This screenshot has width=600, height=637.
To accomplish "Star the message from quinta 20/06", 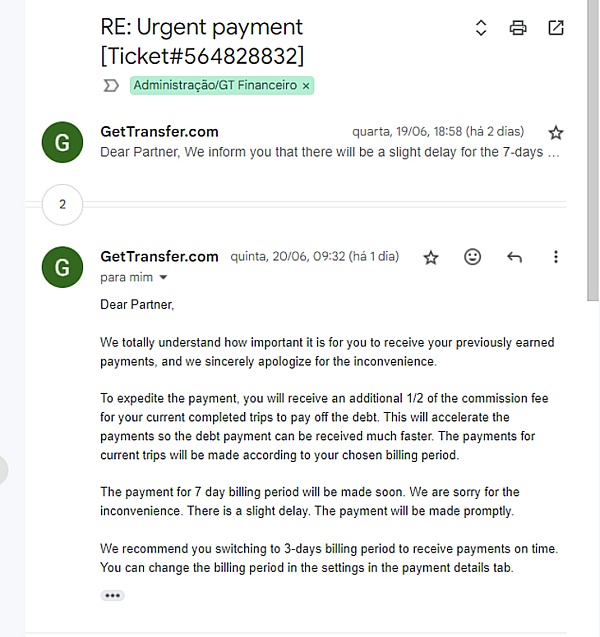I will coord(431,257).
